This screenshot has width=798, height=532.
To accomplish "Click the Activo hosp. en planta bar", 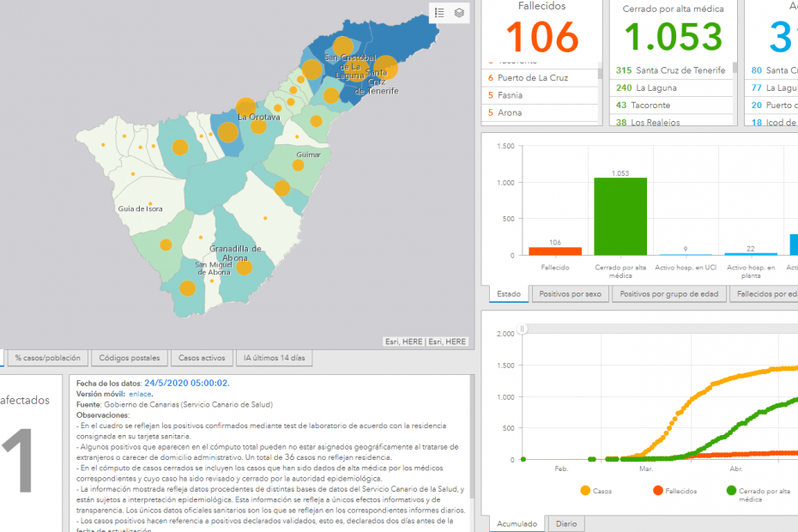I will (x=751, y=253).
